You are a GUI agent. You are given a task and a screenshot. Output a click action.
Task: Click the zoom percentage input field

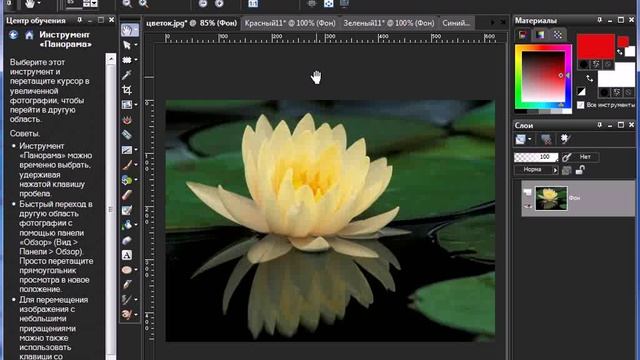pyautogui.click(x=74, y=4)
